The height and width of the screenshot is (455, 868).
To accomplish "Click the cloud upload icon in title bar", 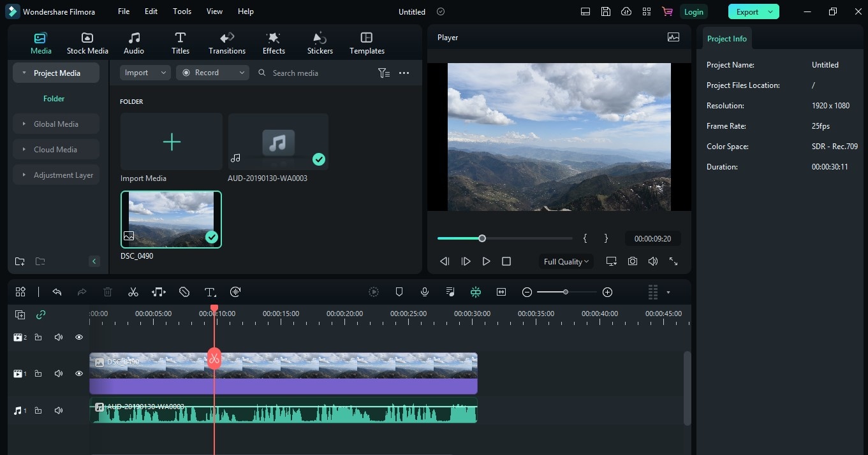I will pyautogui.click(x=626, y=11).
